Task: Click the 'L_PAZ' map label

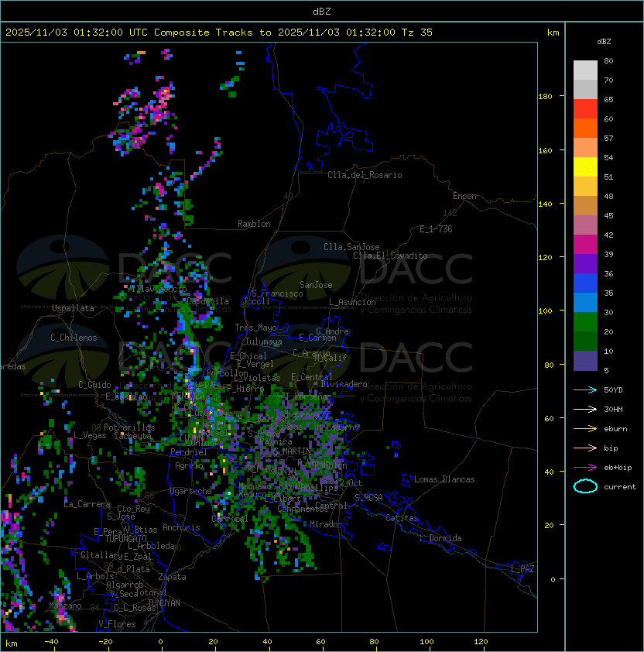Action: click(522, 569)
